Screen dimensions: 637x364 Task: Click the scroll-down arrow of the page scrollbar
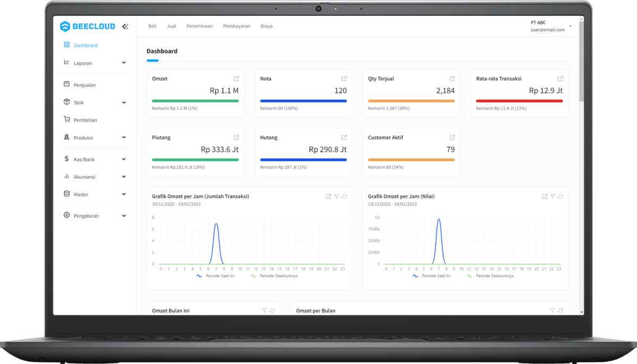pyautogui.click(x=581, y=312)
